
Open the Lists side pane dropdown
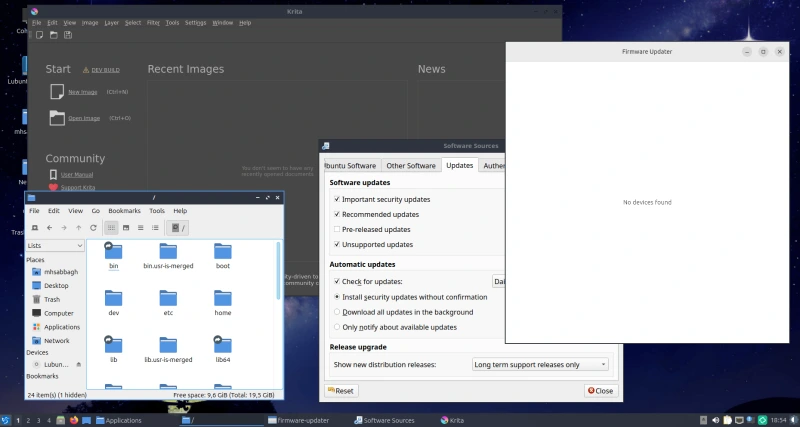55,245
